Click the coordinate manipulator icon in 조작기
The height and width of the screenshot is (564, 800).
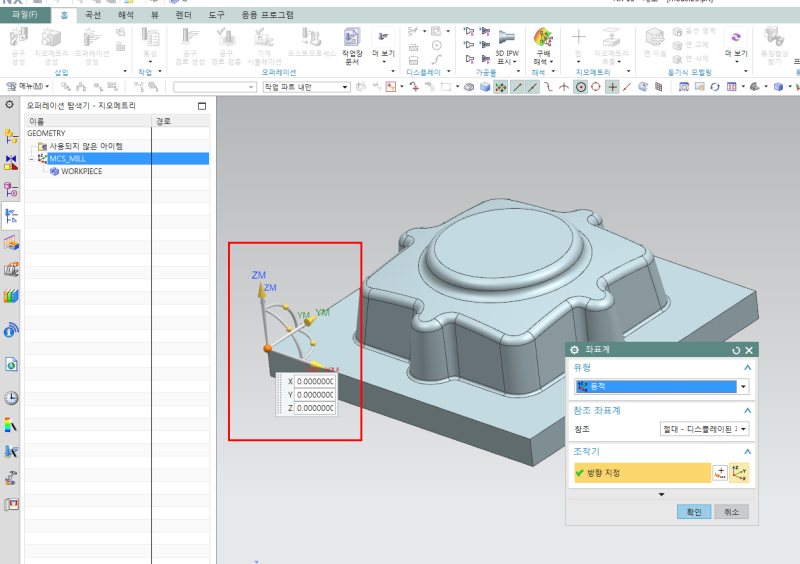pyautogui.click(x=741, y=472)
